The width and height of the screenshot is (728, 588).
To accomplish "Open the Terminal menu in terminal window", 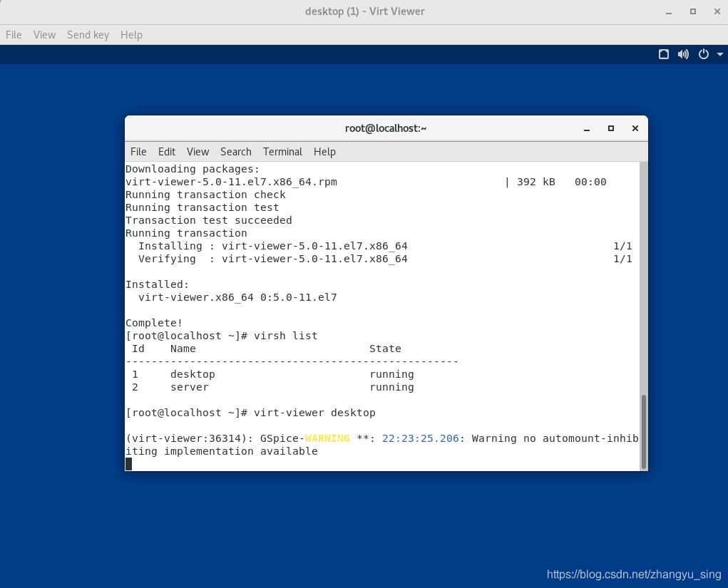I will click(x=282, y=152).
